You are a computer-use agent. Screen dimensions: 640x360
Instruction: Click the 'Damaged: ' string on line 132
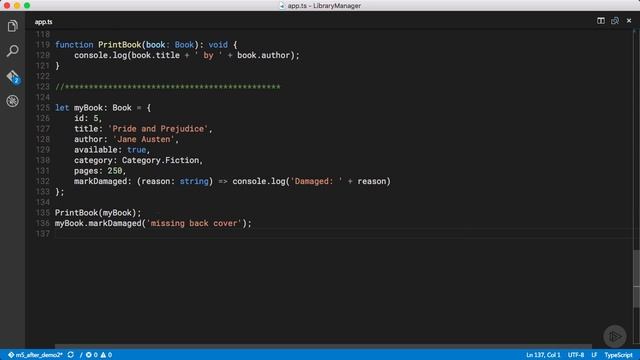316,181
